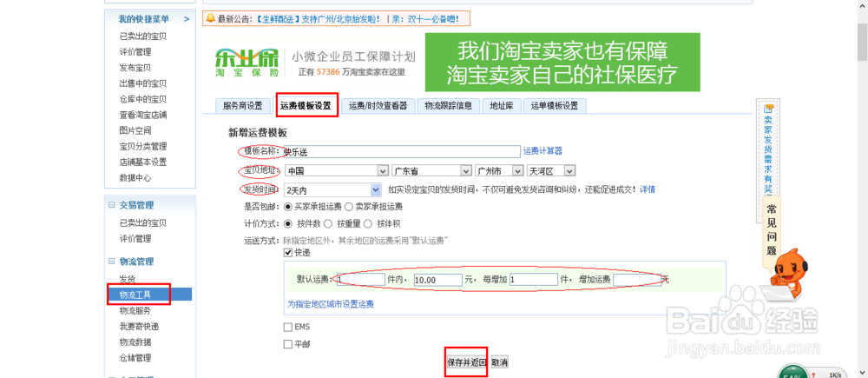The width and height of the screenshot is (868, 378).
Task: Select 买家承担运费 radio button
Action: click(x=287, y=207)
